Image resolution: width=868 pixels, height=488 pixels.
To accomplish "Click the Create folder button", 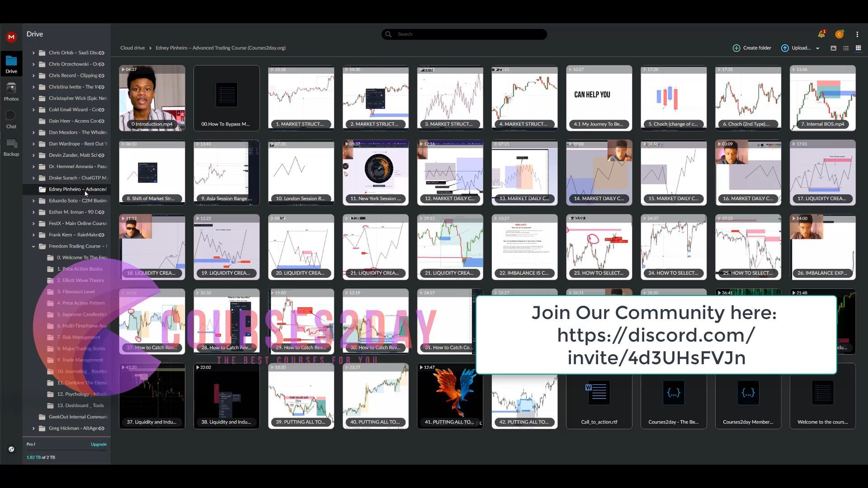I will point(752,48).
